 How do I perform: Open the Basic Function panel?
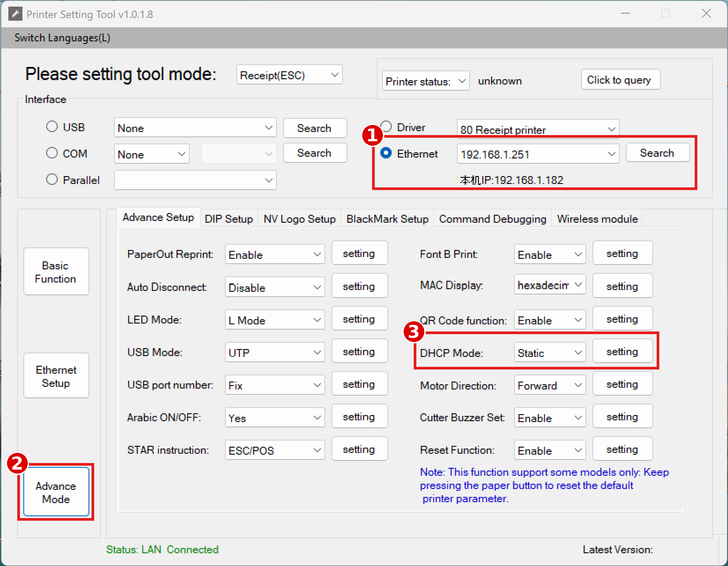pyautogui.click(x=56, y=272)
